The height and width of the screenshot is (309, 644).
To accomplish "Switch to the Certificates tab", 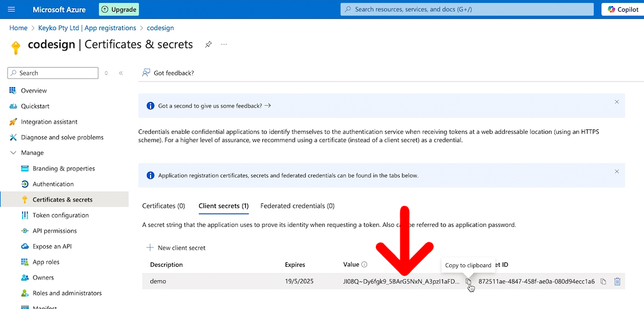I will 163,206.
